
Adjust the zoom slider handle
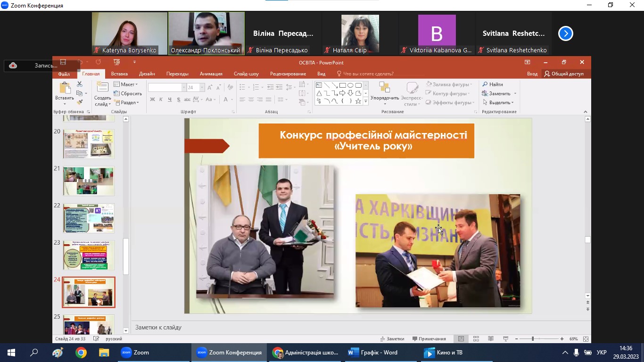533,339
